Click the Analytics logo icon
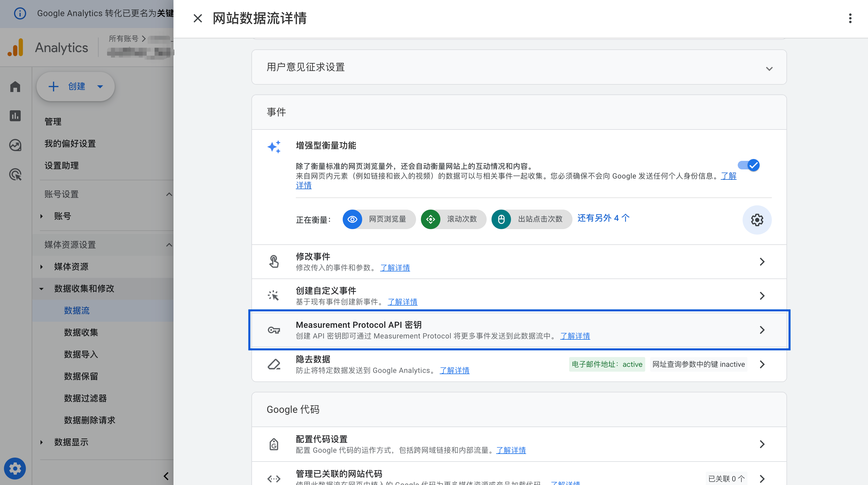 (16, 47)
